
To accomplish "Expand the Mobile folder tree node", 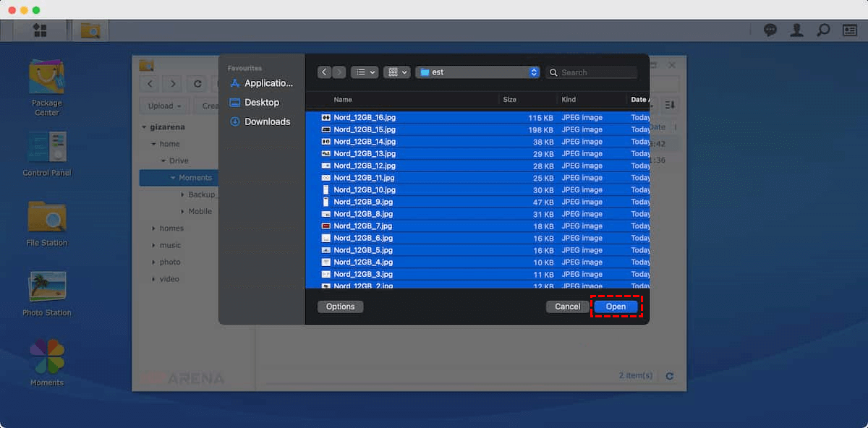I will point(182,211).
